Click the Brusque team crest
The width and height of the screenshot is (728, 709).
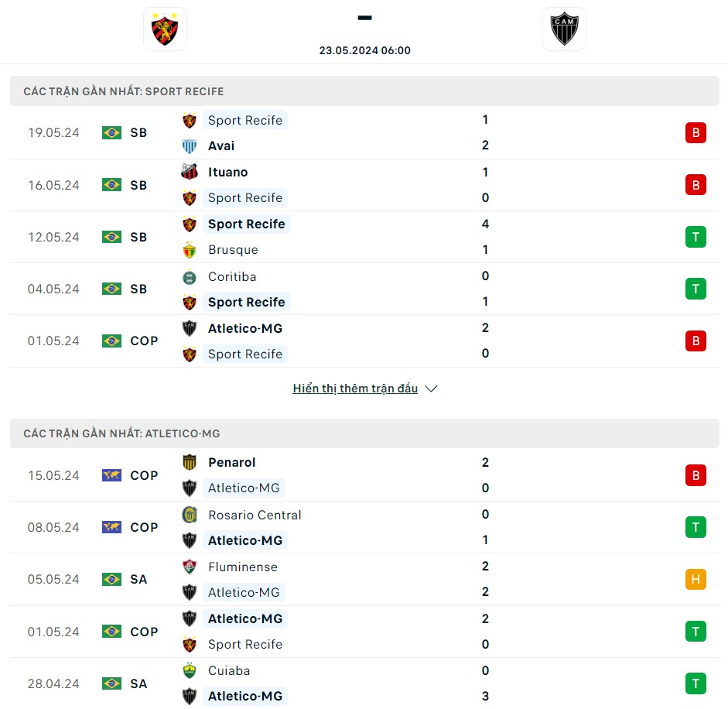click(190, 249)
